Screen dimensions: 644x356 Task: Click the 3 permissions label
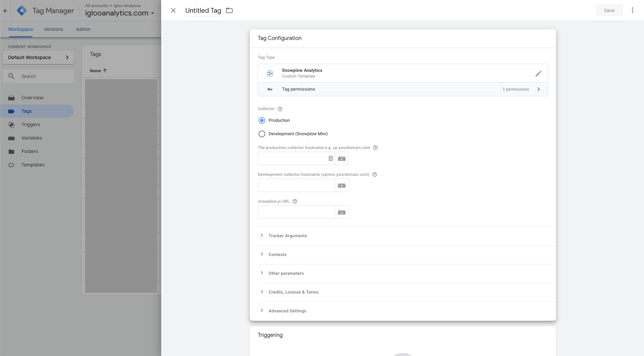pyautogui.click(x=516, y=89)
